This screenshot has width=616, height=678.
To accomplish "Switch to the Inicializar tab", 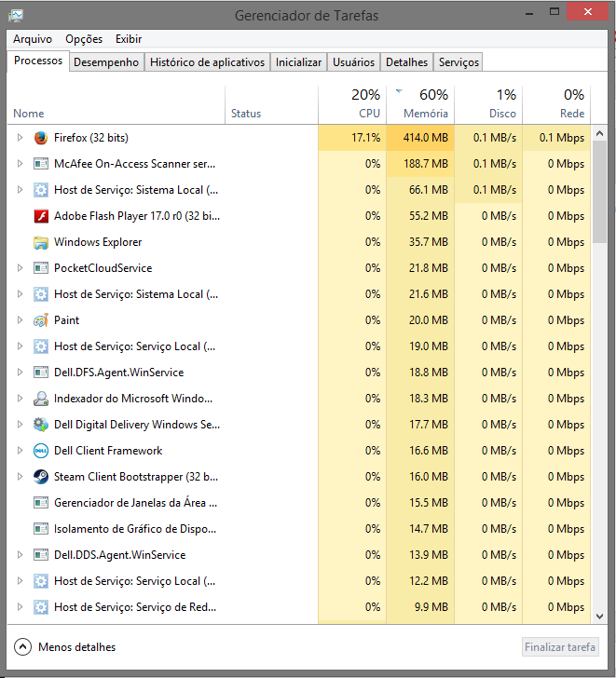I will point(298,62).
